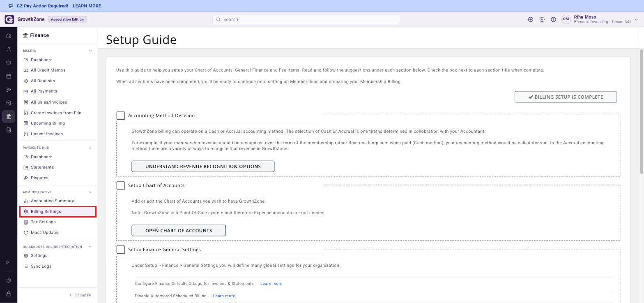Collapse the Finance sidebar panel

80,295
